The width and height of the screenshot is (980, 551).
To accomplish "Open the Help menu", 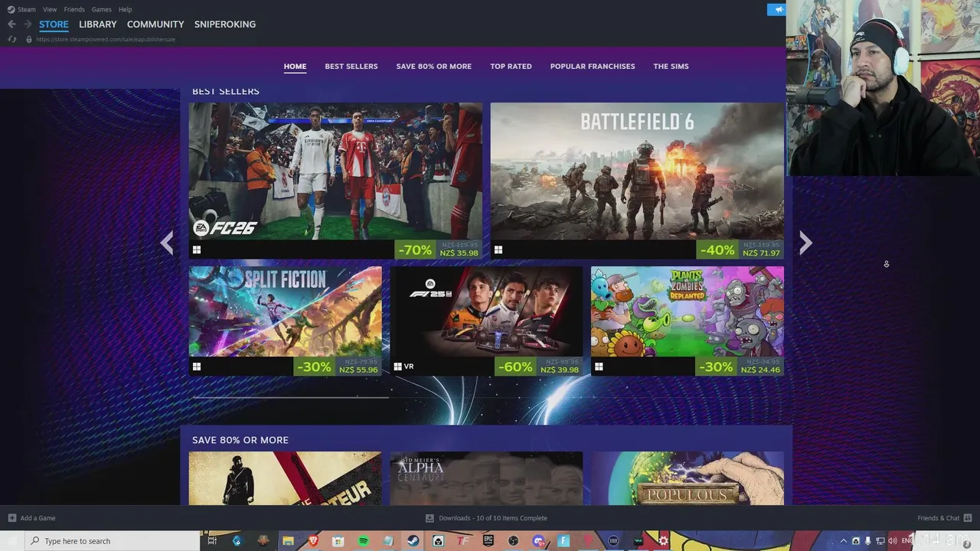I will click(126, 9).
